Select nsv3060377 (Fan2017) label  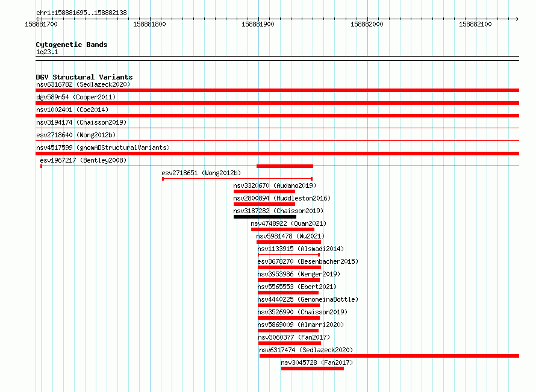point(294,337)
